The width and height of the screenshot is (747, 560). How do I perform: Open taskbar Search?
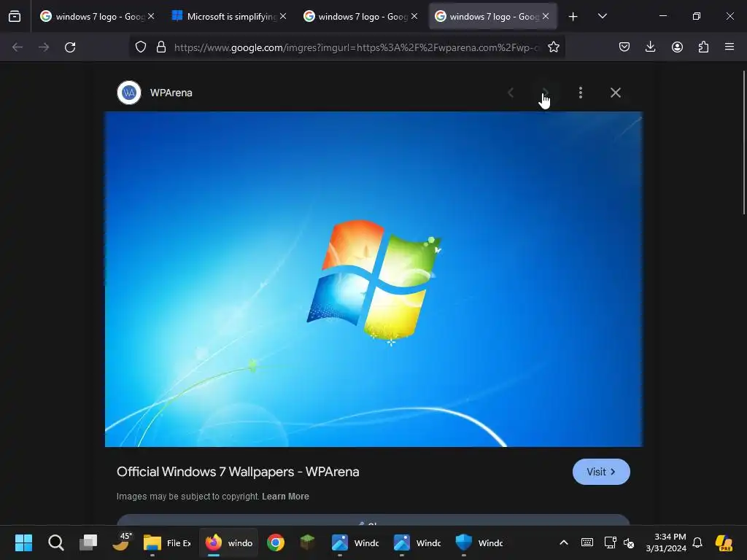(55, 542)
